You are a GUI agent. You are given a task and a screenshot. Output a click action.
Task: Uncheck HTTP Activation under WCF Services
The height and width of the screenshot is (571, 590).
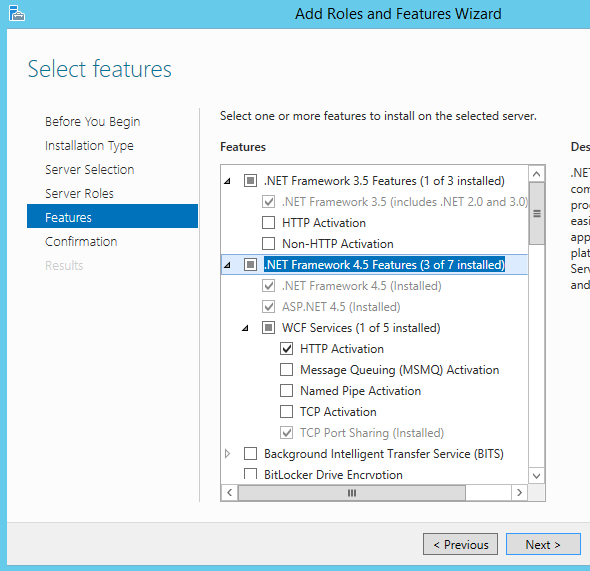(x=286, y=349)
